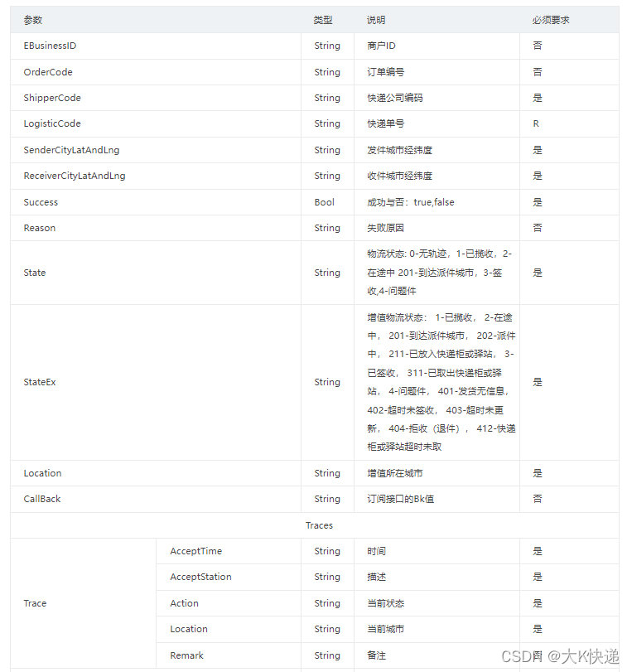Click the 收件城市经纬度 description
Screen dimensions: 632x672
click(x=400, y=176)
